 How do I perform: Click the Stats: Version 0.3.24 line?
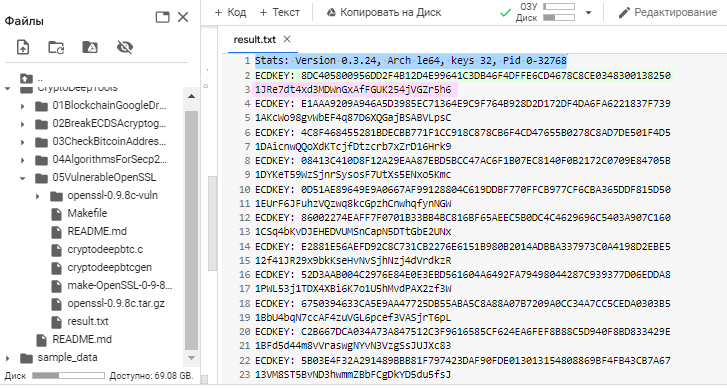click(410, 61)
